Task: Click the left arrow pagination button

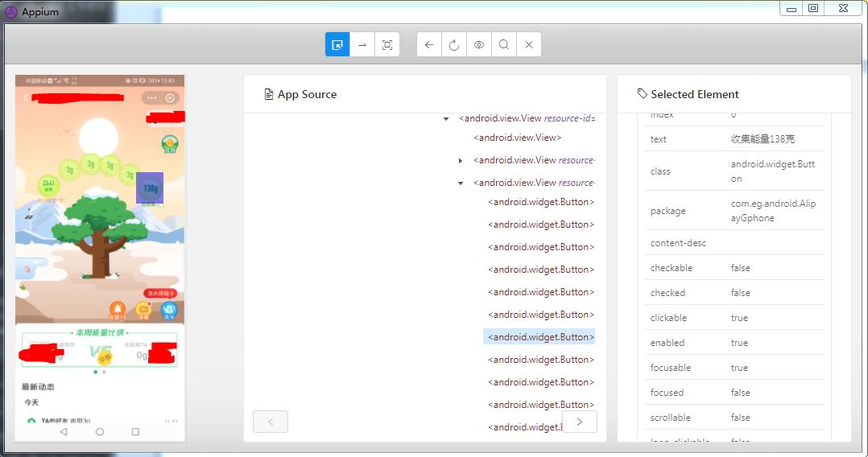Action: [x=271, y=422]
